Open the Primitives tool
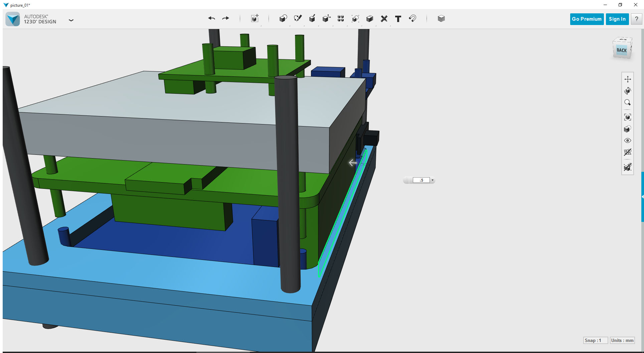The height and width of the screenshot is (353, 644). (x=283, y=19)
